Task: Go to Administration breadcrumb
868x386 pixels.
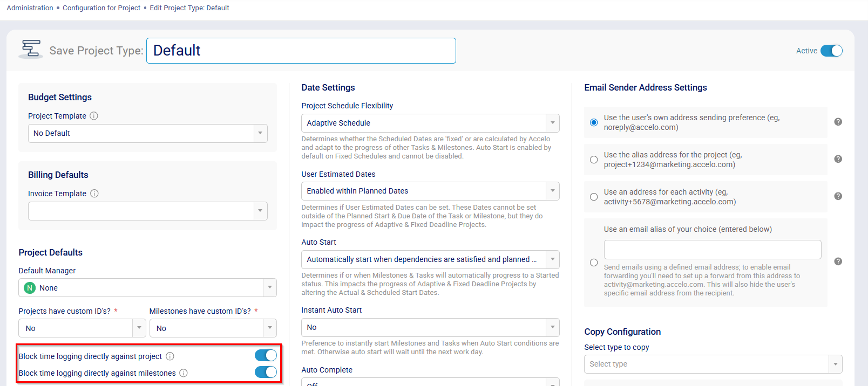Action: [x=30, y=8]
